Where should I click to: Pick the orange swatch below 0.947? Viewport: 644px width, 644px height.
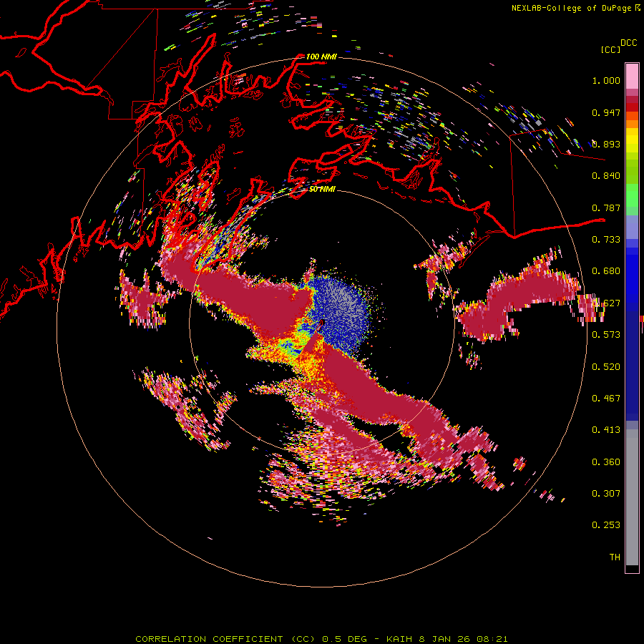[x=632, y=124]
